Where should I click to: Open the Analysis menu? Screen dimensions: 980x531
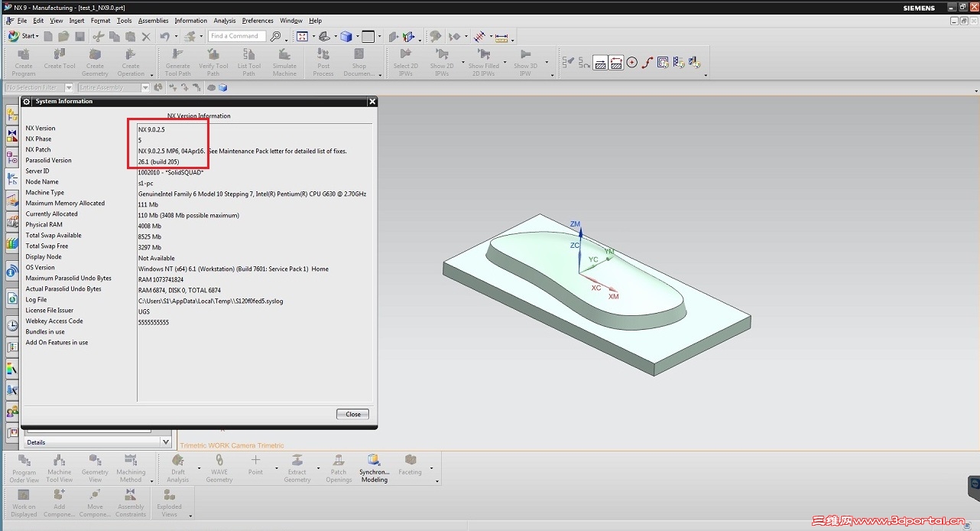coord(225,21)
